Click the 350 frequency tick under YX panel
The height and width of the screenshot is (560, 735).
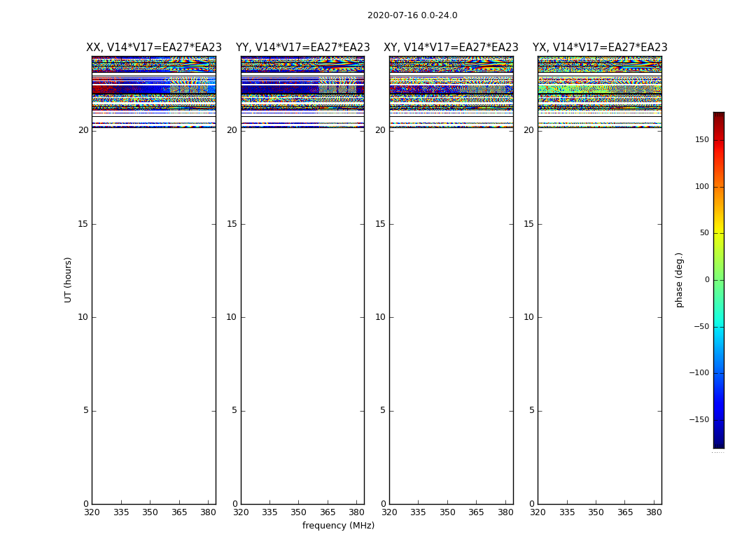tap(596, 512)
